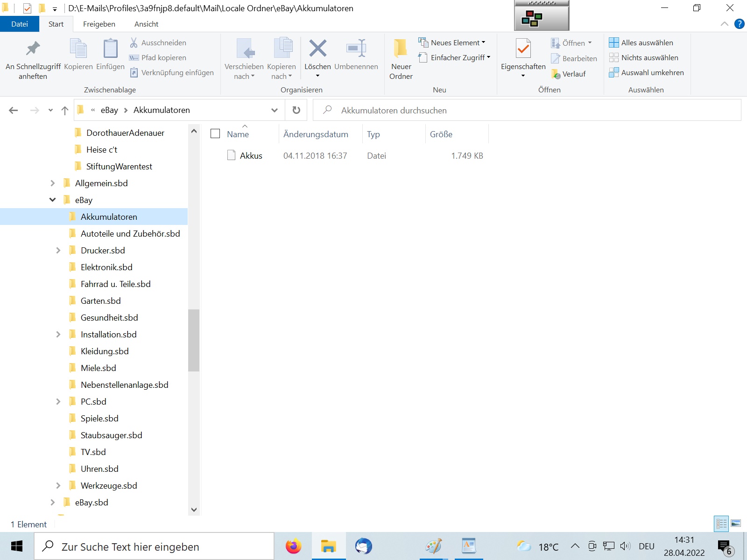Create a new folder with Neuer Ordner

[401, 60]
